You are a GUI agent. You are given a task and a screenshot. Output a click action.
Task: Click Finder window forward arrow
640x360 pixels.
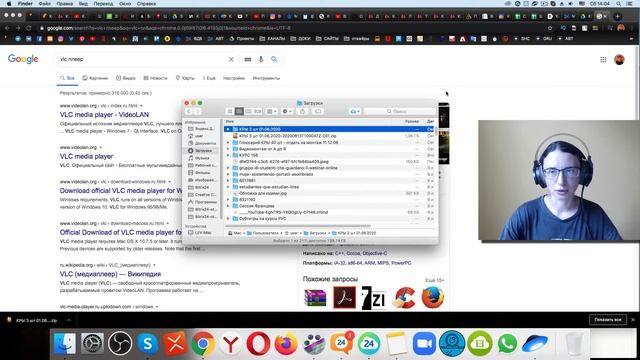point(198,111)
